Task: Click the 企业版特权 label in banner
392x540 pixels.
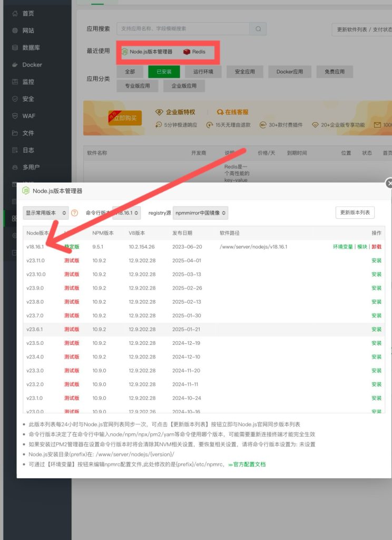Action: tap(175, 112)
